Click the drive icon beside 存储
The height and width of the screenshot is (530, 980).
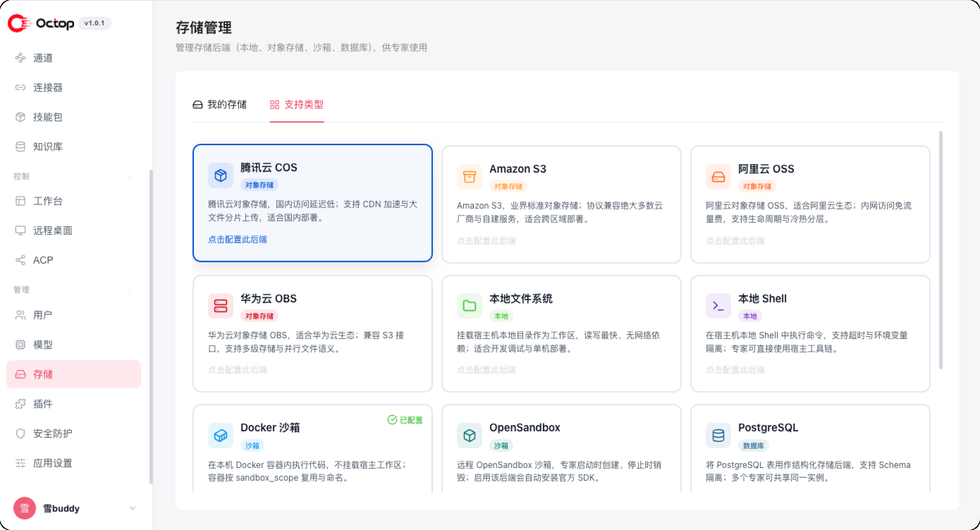(x=20, y=374)
